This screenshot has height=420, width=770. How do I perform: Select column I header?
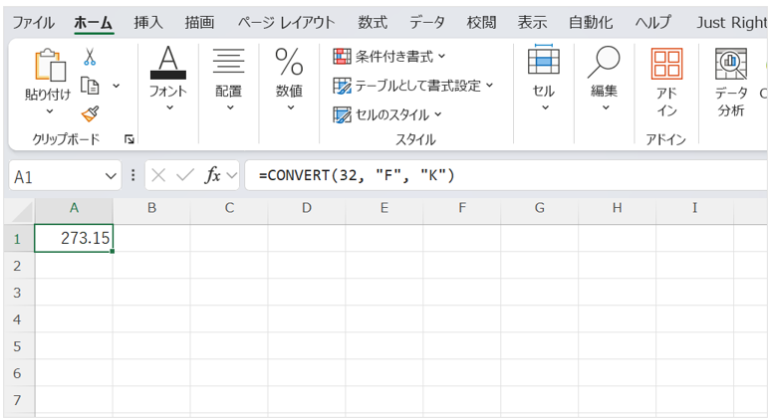(695, 208)
